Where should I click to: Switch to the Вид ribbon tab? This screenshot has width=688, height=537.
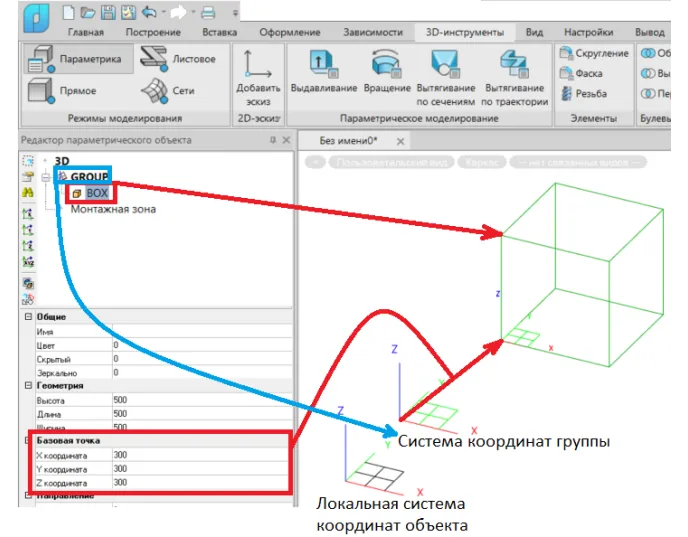point(534,32)
